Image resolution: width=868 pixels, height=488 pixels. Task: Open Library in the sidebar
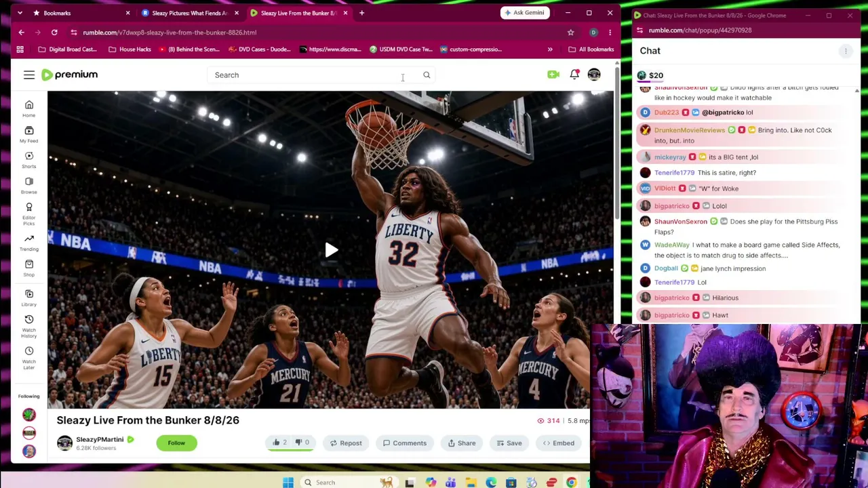click(x=29, y=298)
